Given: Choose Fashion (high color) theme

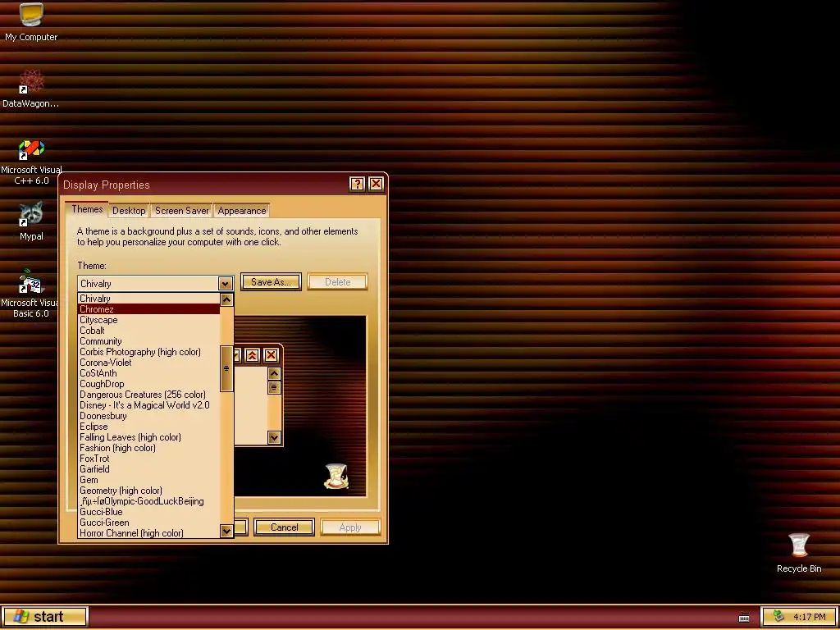Looking at the screenshot, I should tap(149, 448).
